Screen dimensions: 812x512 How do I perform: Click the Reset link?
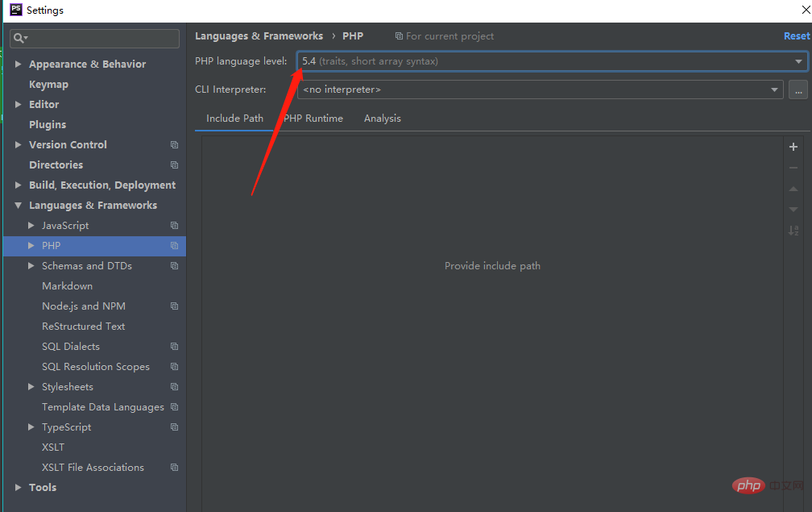[x=796, y=36]
